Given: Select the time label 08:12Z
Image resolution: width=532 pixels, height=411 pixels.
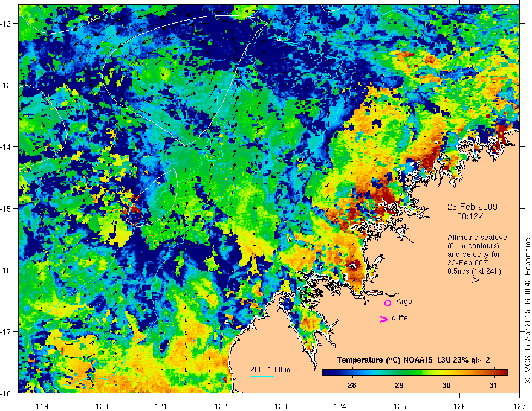Looking at the screenshot, I should [470, 216].
